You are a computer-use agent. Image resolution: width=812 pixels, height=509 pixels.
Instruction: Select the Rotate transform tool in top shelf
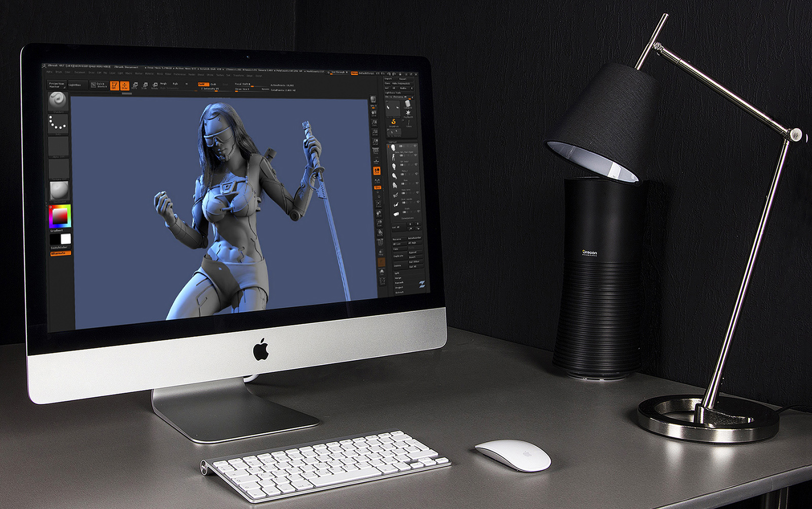(154, 86)
